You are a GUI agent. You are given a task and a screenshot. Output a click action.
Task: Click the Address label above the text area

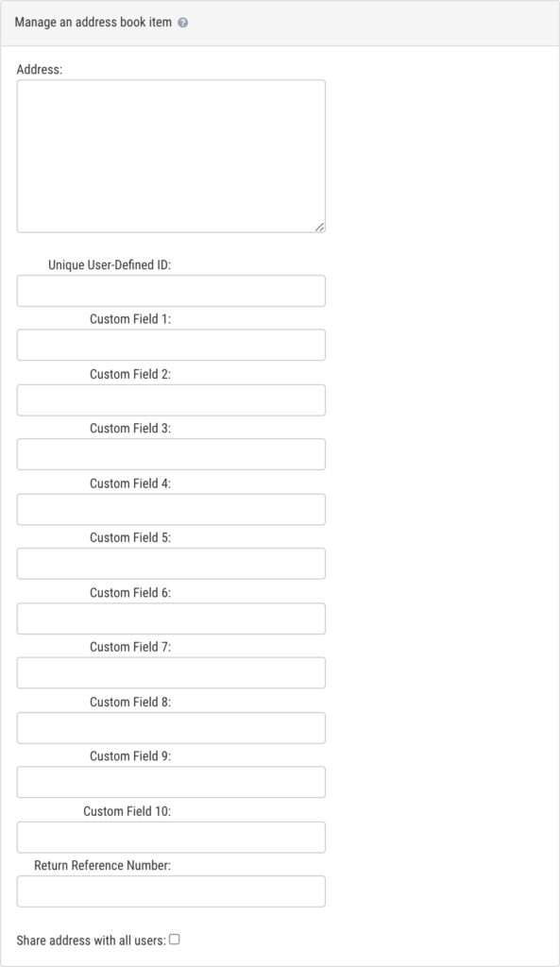[39, 67]
